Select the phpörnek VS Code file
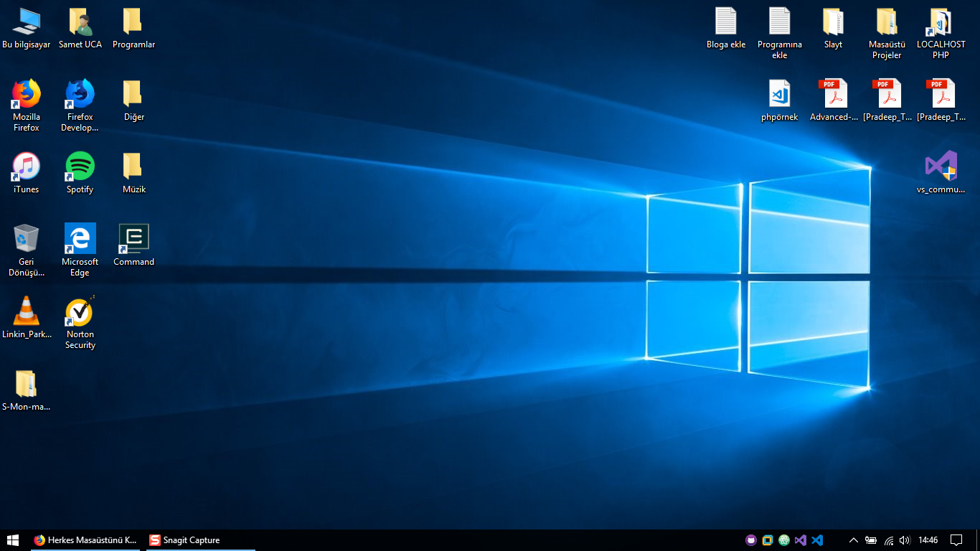Viewport: 980px width, 551px height. tap(780, 100)
